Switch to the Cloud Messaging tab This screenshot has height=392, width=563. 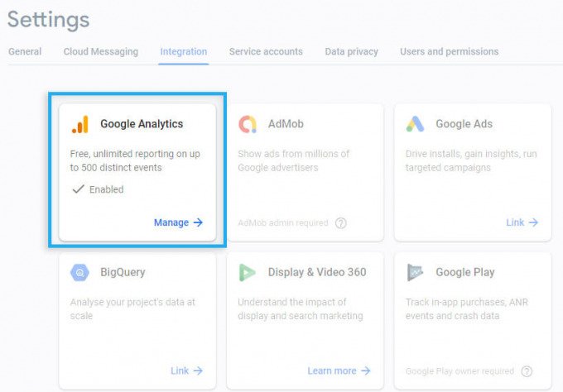(x=101, y=51)
